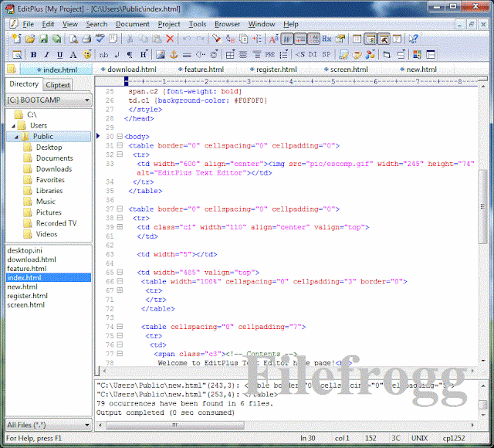Open a file with the Open toolbar icon
This screenshot has height=448, width=494.
pos(30,39)
